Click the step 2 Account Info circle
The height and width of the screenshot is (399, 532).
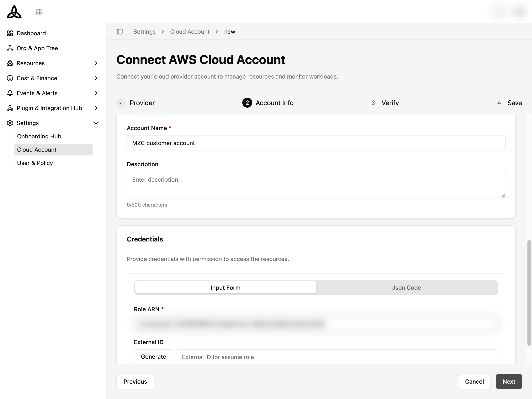pyautogui.click(x=247, y=103)
